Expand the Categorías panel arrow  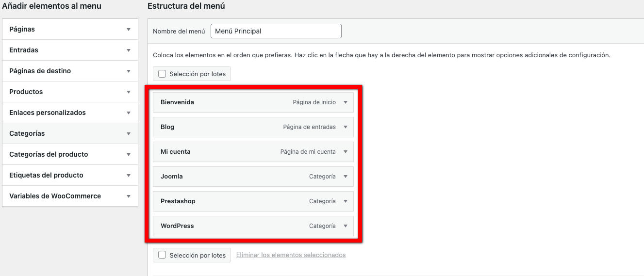click(x=129, y=134)
